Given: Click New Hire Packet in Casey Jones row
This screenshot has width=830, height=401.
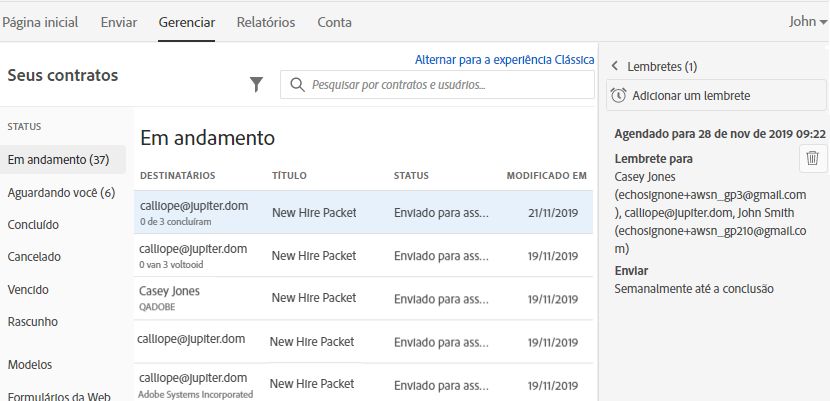Looking at the screenshot, I should pyautogui.click(x=314, y=298).
